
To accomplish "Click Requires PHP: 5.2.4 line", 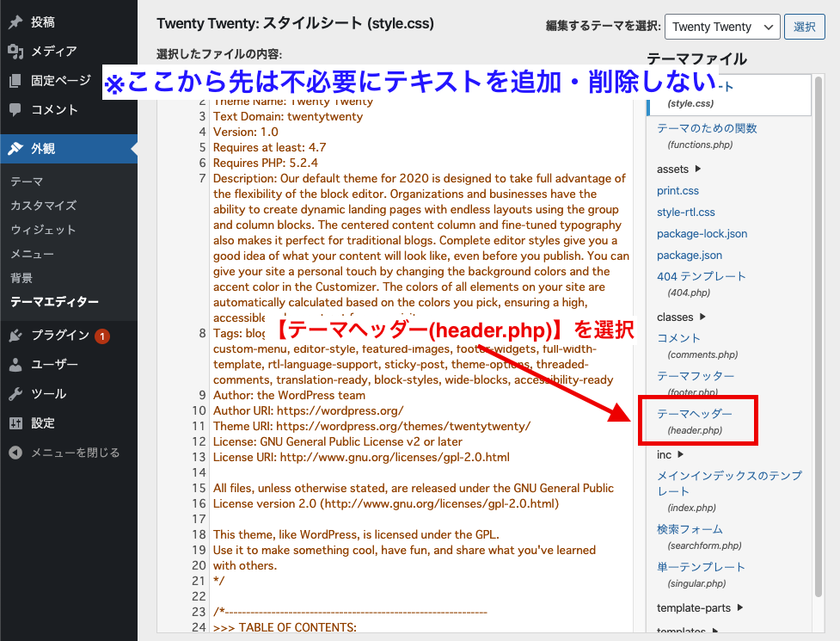I will pos(265,163).
